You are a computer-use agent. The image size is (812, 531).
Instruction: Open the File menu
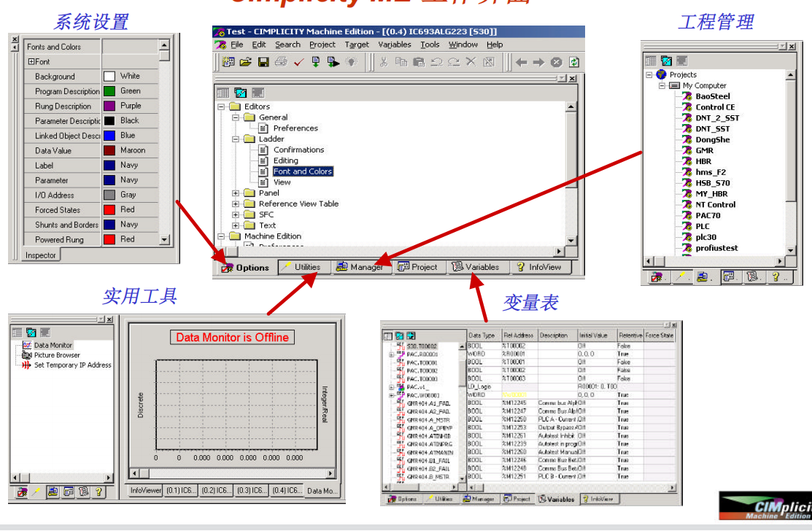tap(236, 44)
